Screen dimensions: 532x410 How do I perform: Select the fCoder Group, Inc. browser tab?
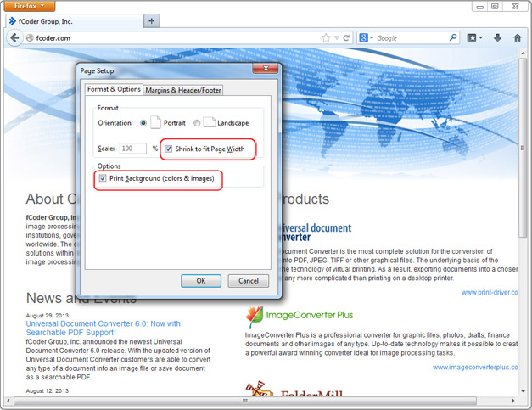click(75, 21)
